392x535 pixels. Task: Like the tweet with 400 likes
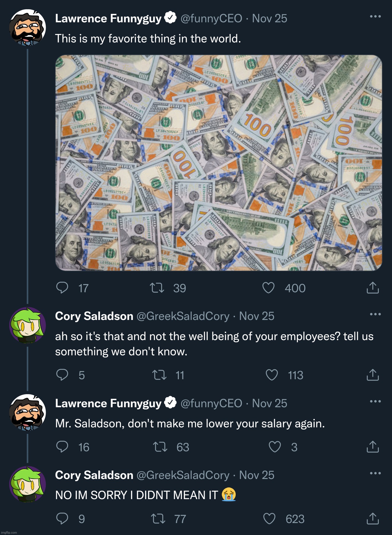tap(268, 288)
